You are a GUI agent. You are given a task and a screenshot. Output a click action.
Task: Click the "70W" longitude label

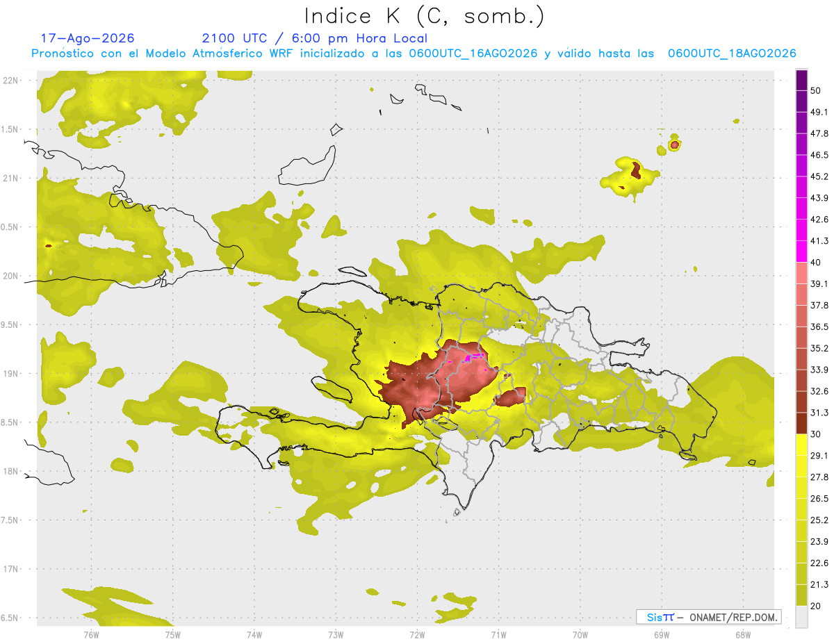tap(580, 635)
